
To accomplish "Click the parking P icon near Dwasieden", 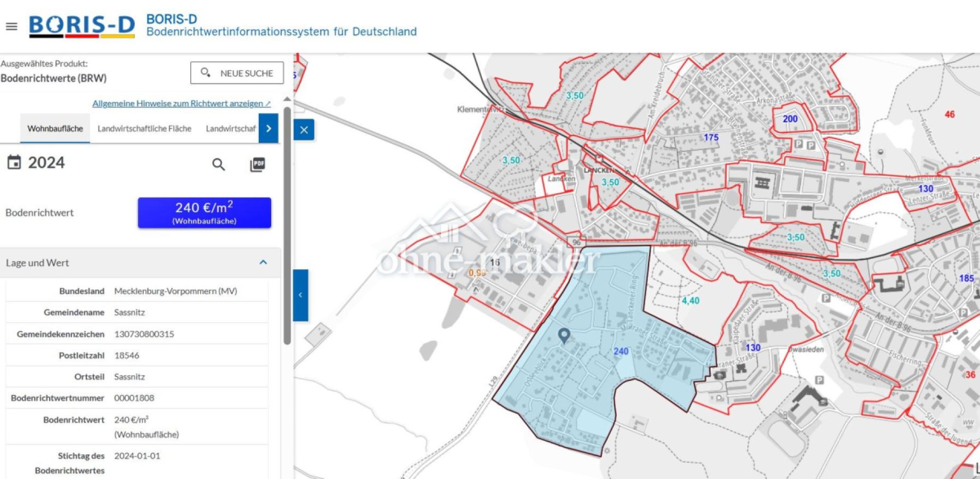I will click(819, 380).
